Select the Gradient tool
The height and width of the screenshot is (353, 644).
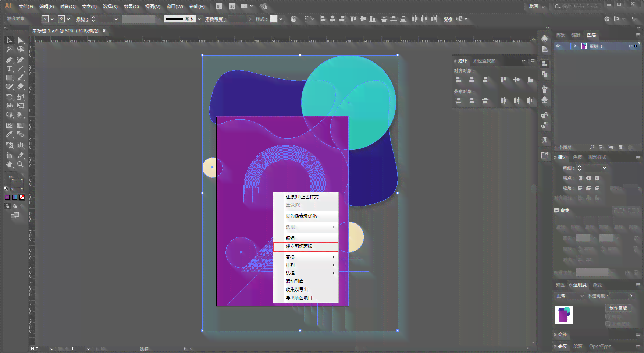(x=21, y=125)
